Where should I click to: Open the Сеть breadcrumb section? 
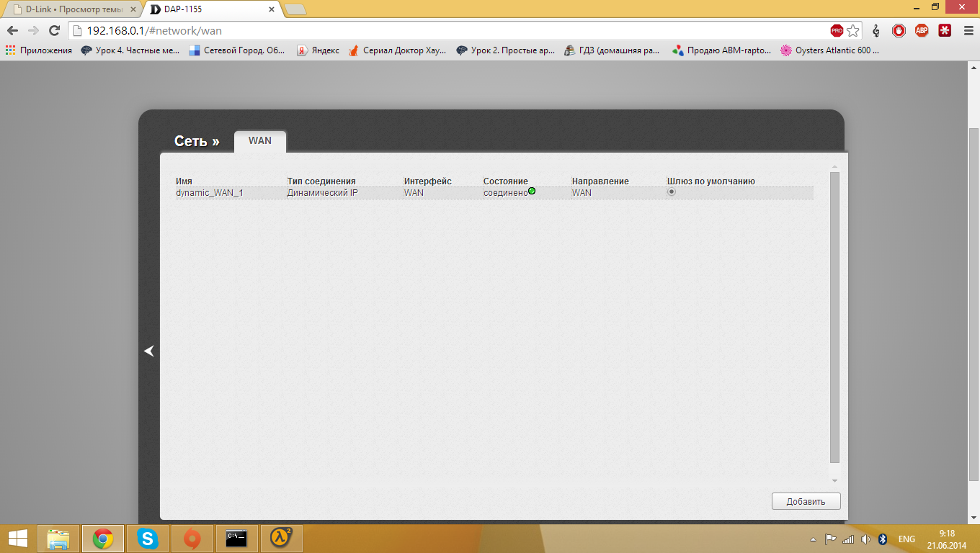pyautogui.click(x=197, y=141)
